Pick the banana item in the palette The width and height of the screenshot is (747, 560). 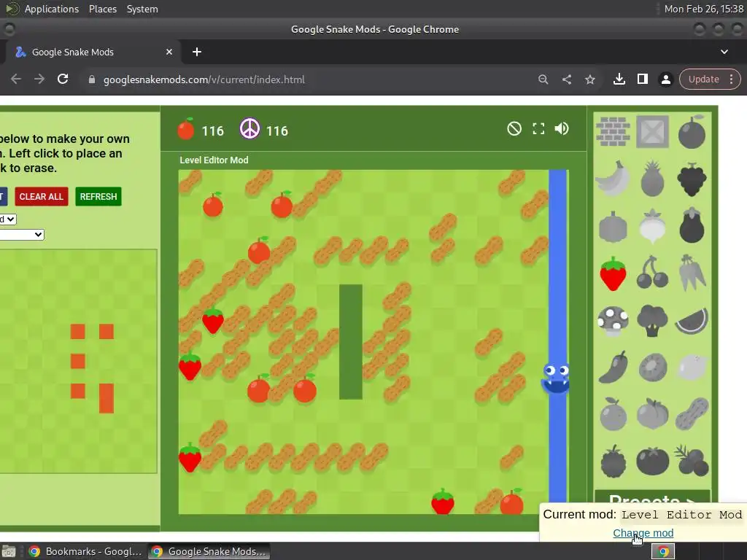coord(613,179)
